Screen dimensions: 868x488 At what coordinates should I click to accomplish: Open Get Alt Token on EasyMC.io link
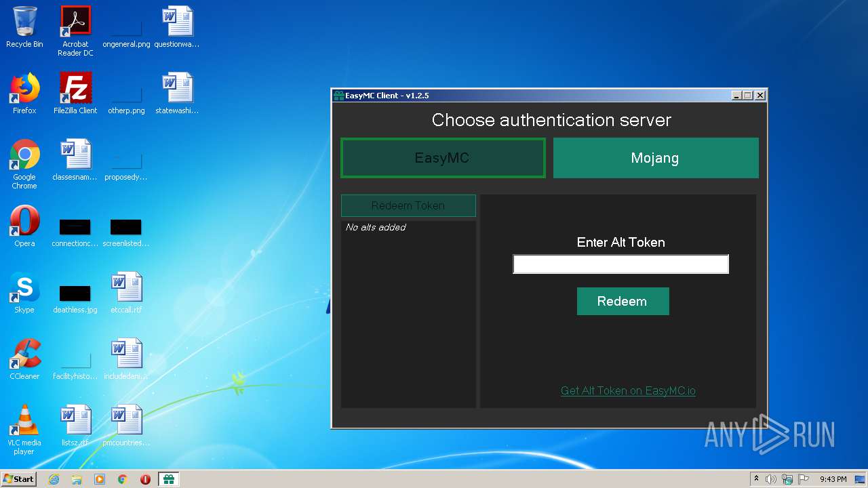click(x=628, y=390)
